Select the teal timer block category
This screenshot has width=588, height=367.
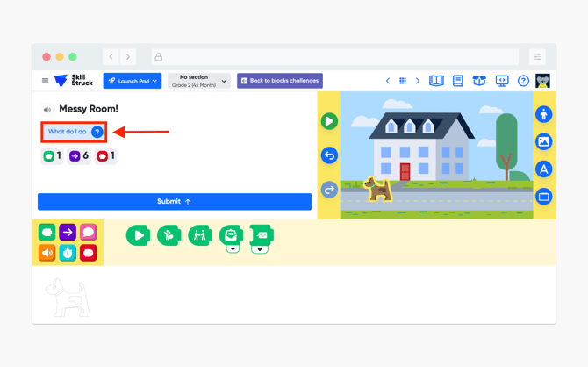pyautogui.click(x=68, y=253)
